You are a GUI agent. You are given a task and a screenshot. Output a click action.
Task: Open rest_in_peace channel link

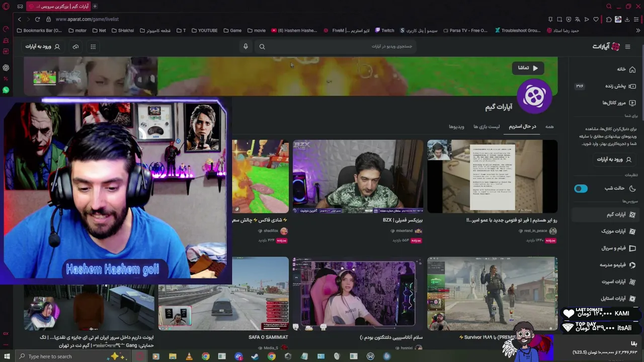535,231
